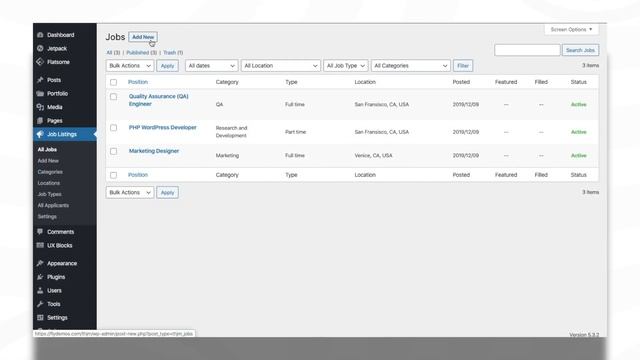Image resolution: width=640 pixels, height=360 pixels.
Task: Sort by Position in table footer
Action: point(138,175)
